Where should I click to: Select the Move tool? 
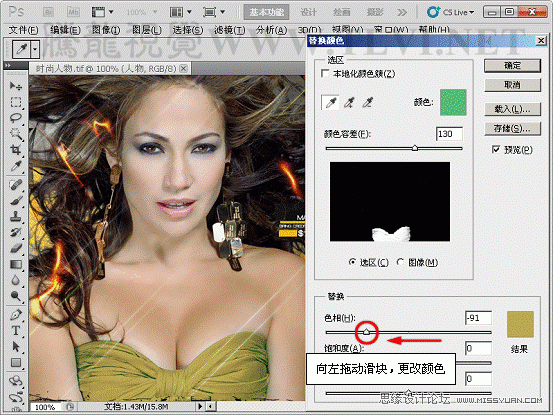coord(16,86)
